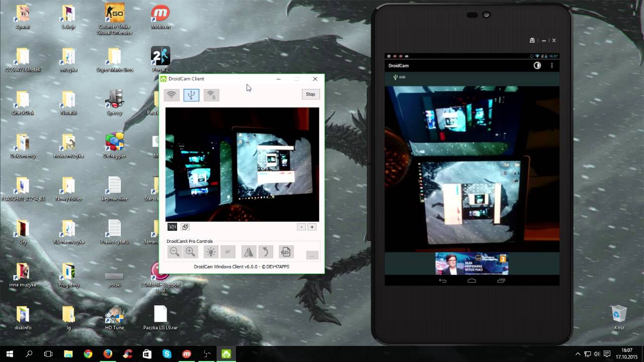Tap the Android back navigation button
The width and height of the screenshot is (644, 362).
point(442,281)
